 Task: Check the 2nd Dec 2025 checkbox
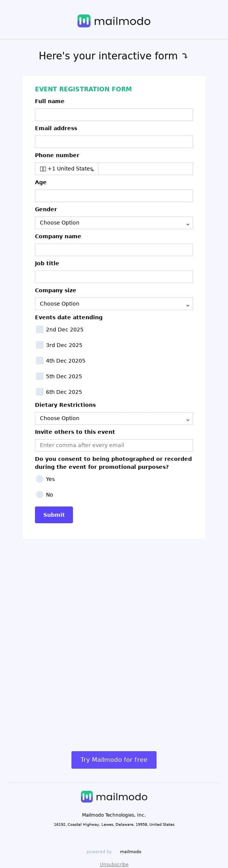coord(40,330)
